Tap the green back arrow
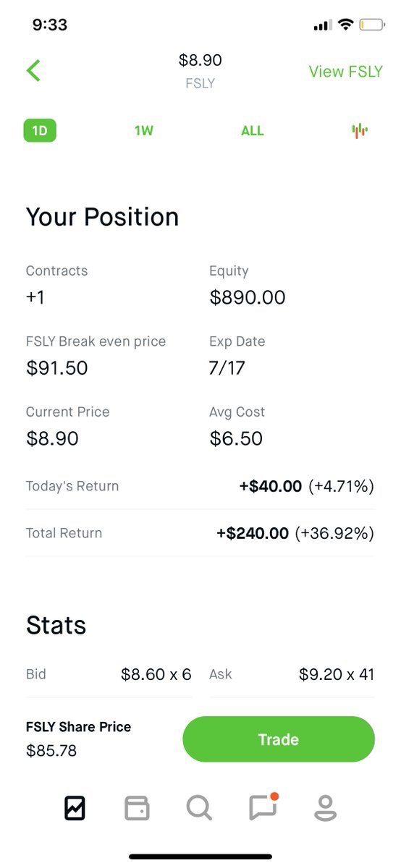 [33, 70]
